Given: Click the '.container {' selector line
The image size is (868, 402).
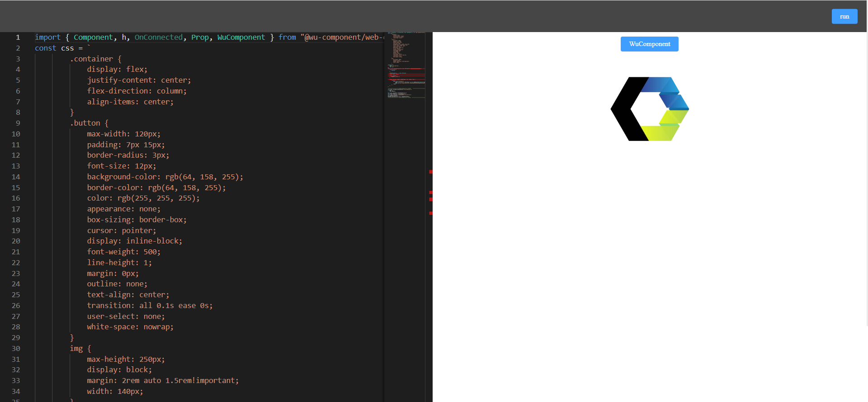Looking at the screenshot, I should click(x=95, y=59).
